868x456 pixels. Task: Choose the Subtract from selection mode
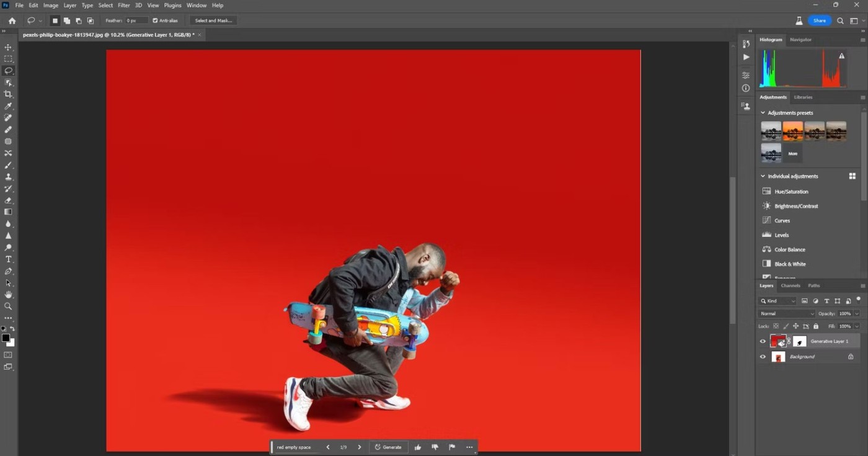(x=78, y=20)
